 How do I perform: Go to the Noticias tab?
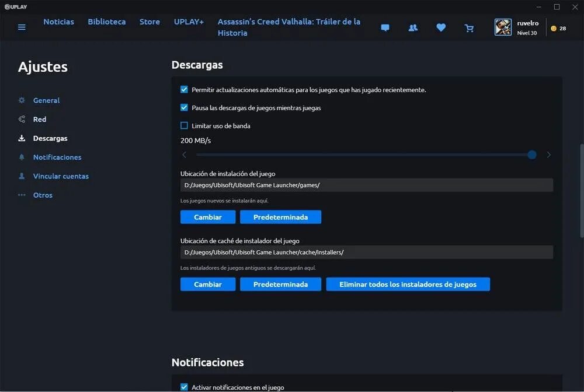coord(58,22)
